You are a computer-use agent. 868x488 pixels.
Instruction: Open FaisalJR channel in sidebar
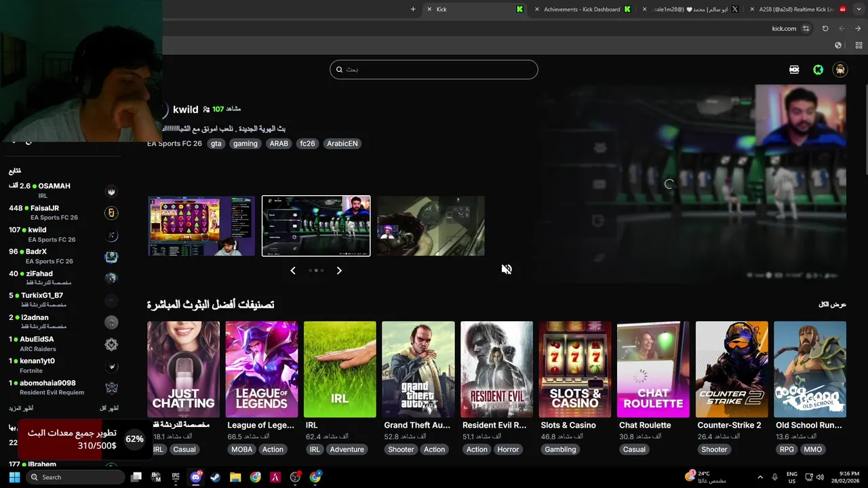pos(64,213)
